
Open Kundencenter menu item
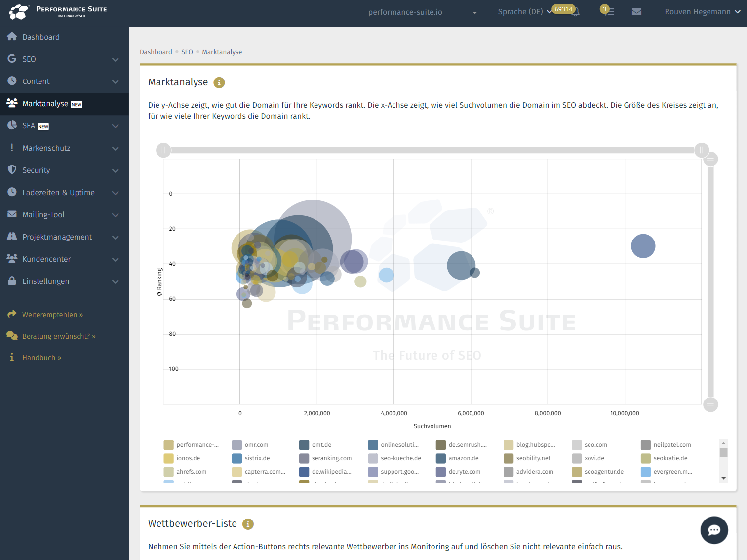click(64, 259)
